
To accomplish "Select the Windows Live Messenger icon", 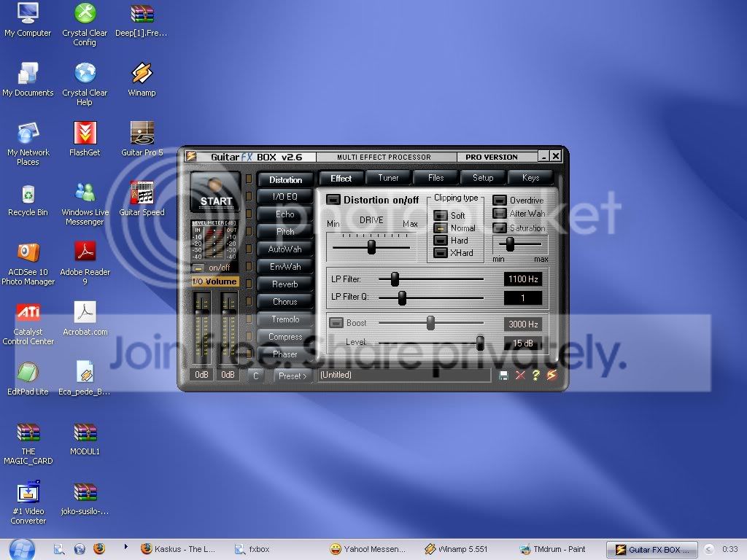I will [85, 203].
